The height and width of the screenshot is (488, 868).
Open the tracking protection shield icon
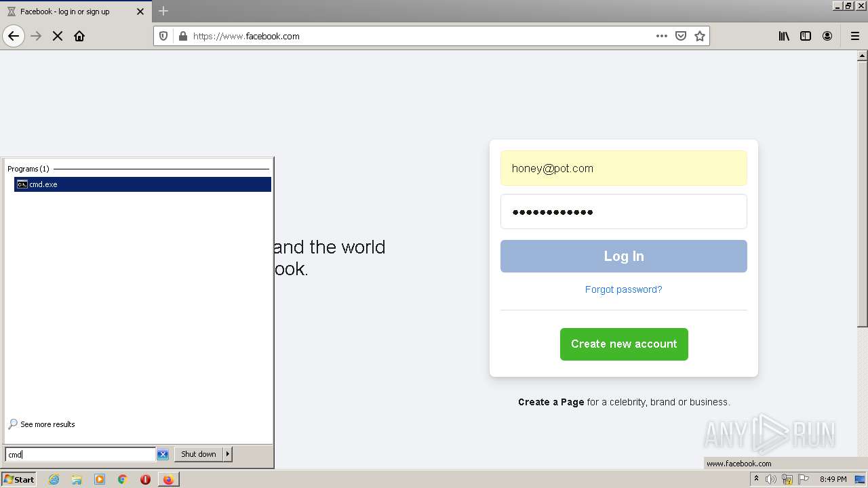coord(163,36)
